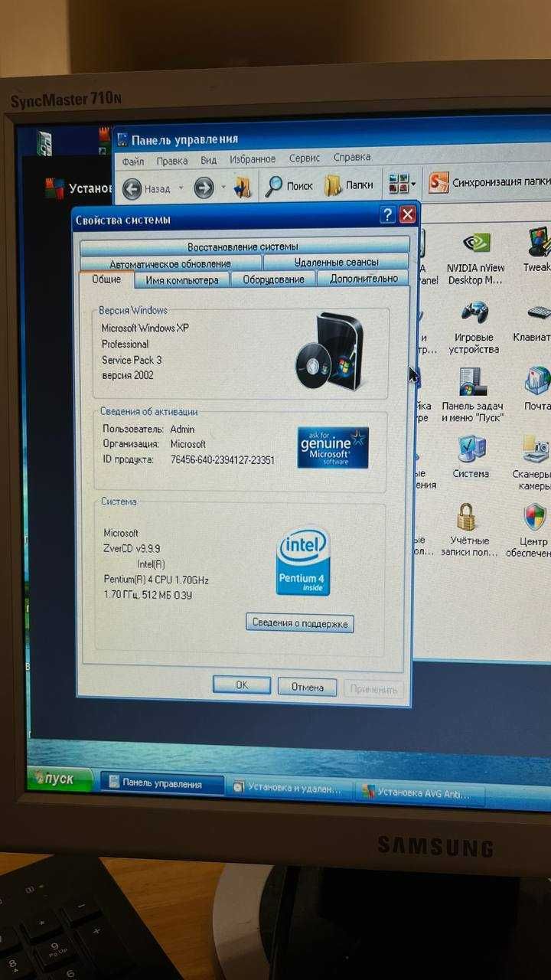Click the text Microsoft Windows XP

tap(145, 328)
